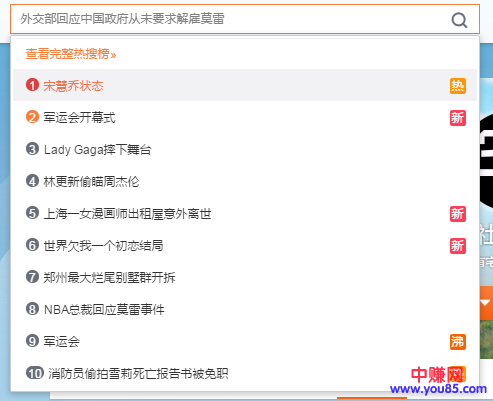
Task: Click rank 7 badge beside 郑州最大烂尾别墅群
Action: [x=32, y=277]
